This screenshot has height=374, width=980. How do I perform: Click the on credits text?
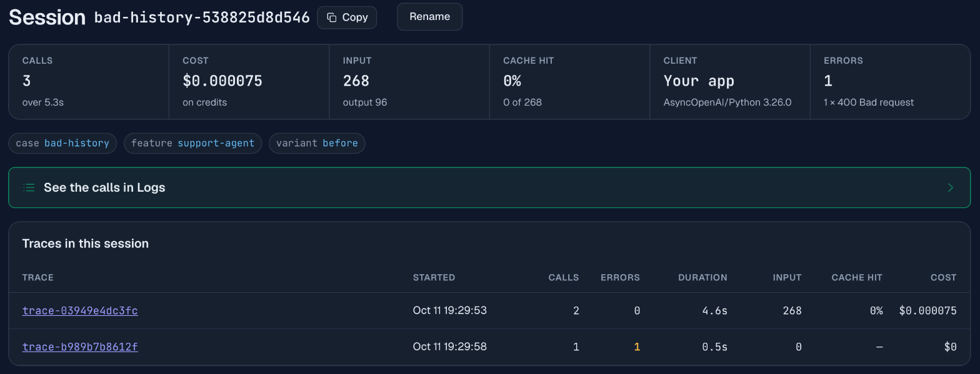pos(204,102)
